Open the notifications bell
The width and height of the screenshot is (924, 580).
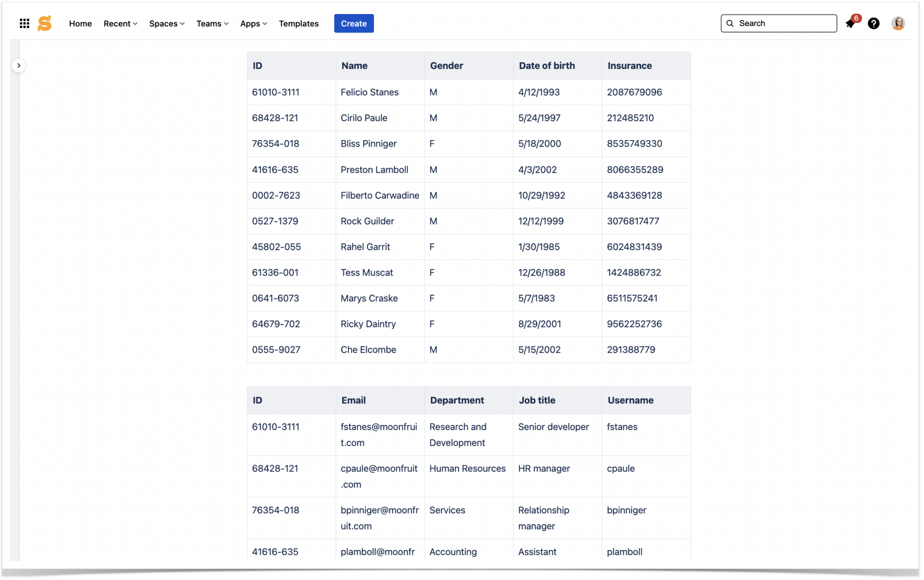click(x=851, y=23)
